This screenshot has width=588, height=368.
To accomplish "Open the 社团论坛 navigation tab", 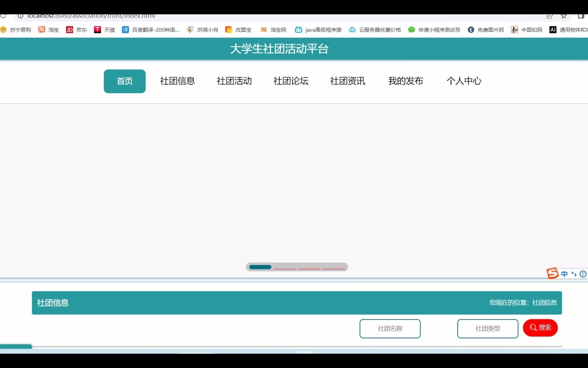I will (x=291, y=81).
